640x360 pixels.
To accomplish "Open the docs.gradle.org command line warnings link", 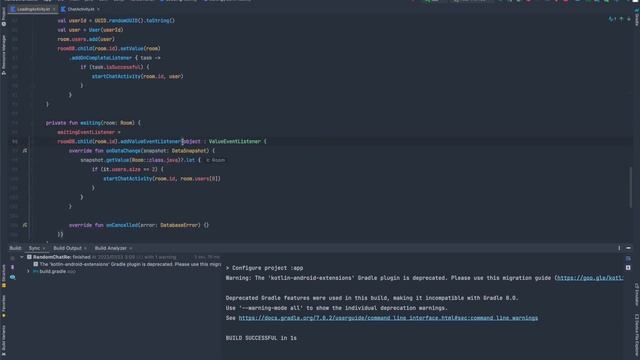I will click(388, 318).
